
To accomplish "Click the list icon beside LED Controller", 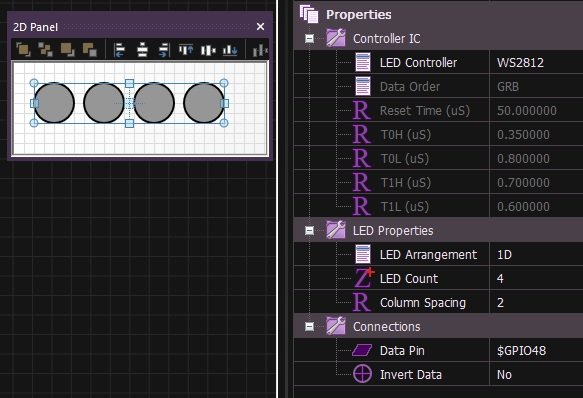I will pos(363,62).
